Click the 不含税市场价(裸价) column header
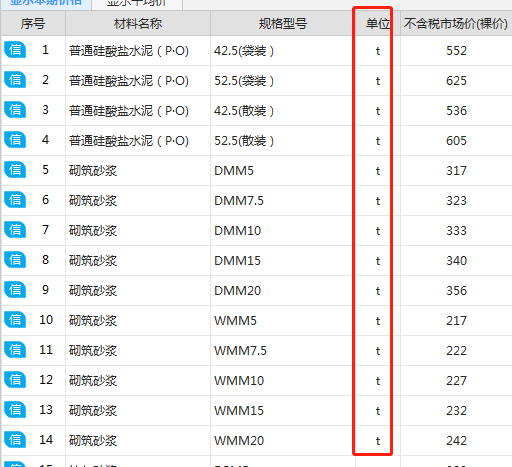Screen dimensions: 512x467 [456, 23]
